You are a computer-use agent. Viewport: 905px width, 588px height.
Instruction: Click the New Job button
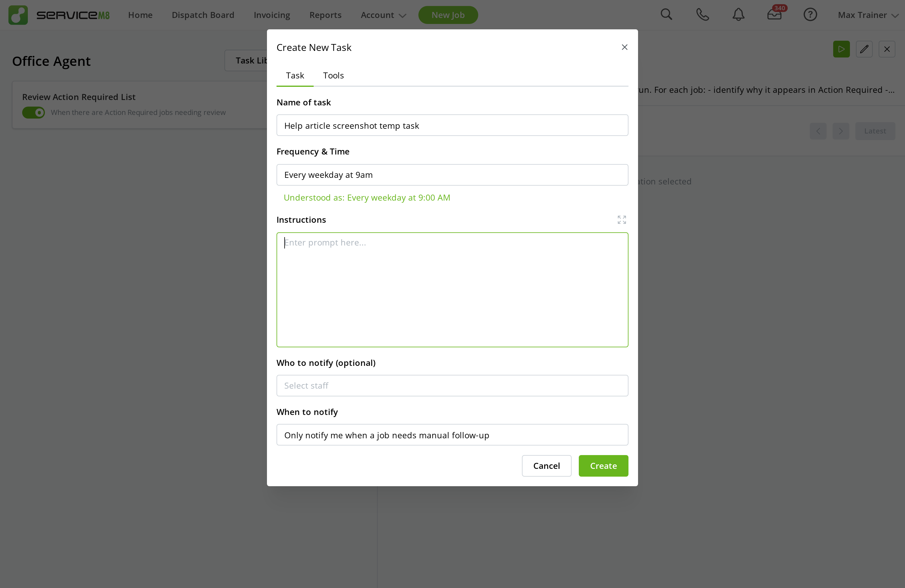pyautogui.click(x=448, y=15)
